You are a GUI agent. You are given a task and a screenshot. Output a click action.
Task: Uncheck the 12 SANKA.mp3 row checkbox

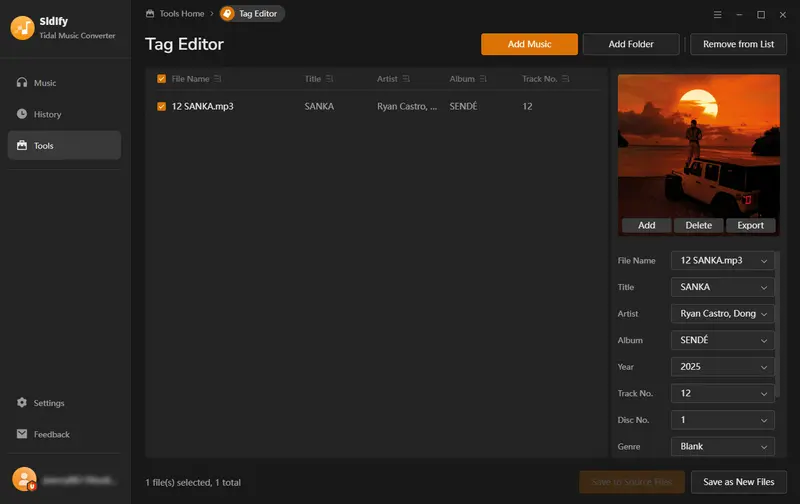coord(161,106)
